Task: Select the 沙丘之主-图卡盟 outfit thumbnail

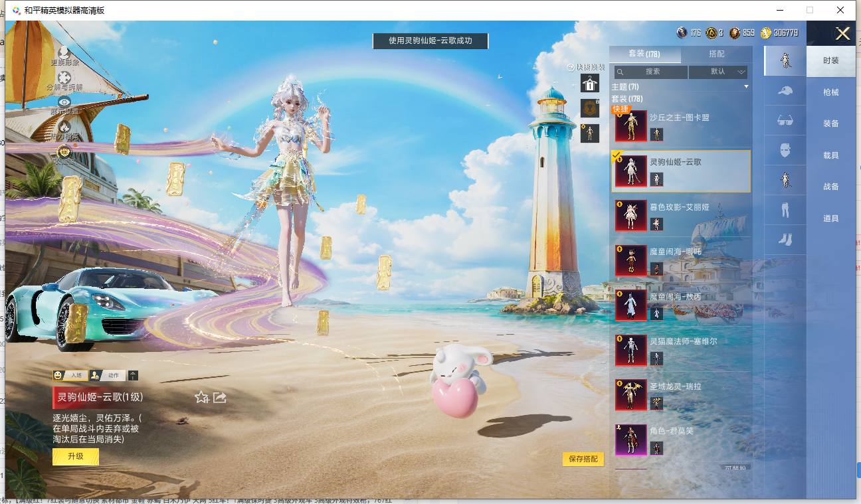Action: pos(631,126)
